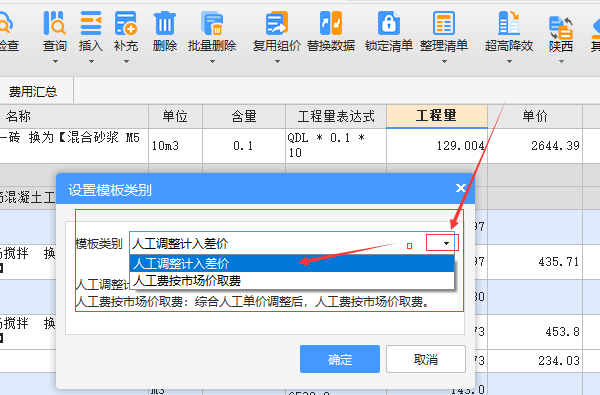Click the 含量 column header
The height and width of the screenshot is (395, 600).
pos(244,116)
